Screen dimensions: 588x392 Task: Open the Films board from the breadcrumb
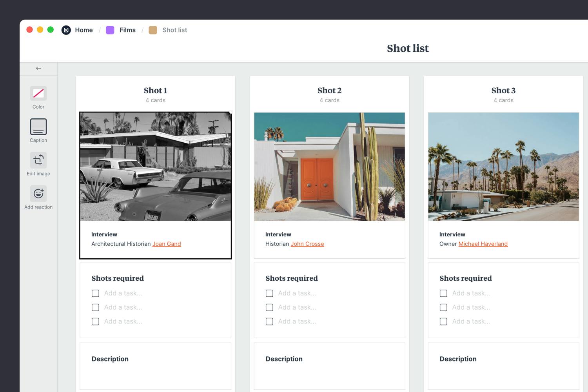(x=127, y=30)
